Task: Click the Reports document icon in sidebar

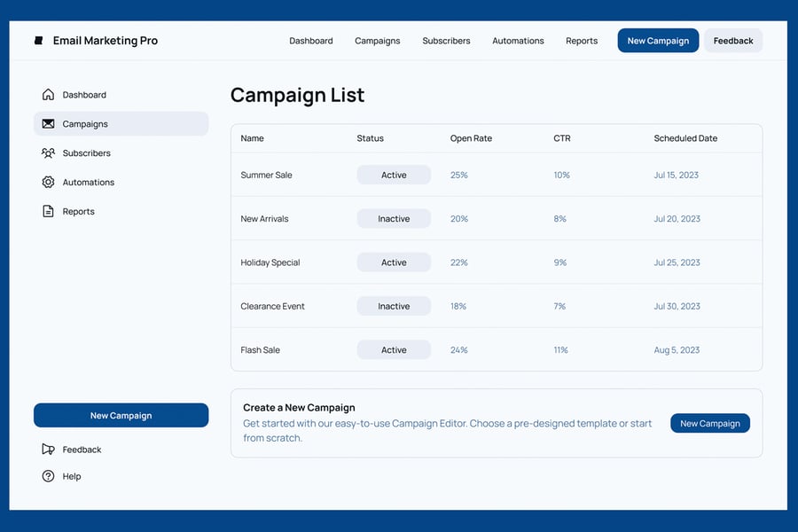Action: pyautogui.click(x=48, y=212)
